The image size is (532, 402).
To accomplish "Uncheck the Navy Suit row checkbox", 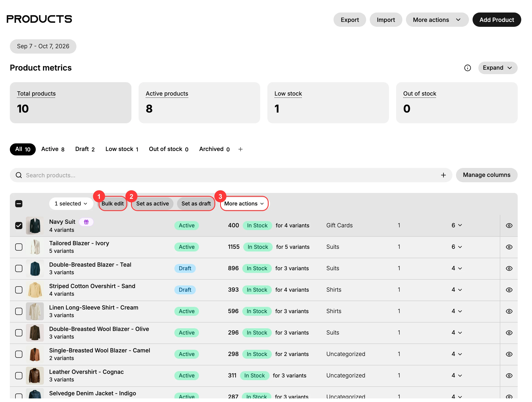I will pos(19,226).
